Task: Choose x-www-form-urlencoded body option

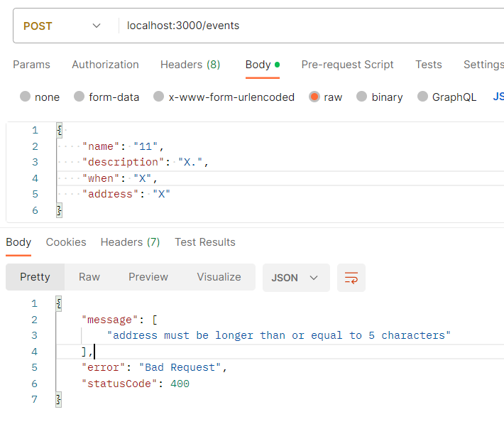Action: coord(159,97)
